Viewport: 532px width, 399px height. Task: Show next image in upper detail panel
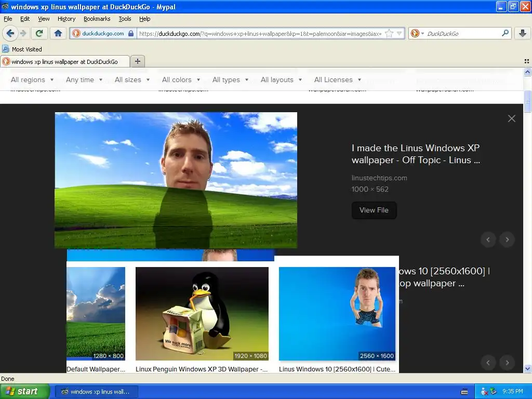507,240
